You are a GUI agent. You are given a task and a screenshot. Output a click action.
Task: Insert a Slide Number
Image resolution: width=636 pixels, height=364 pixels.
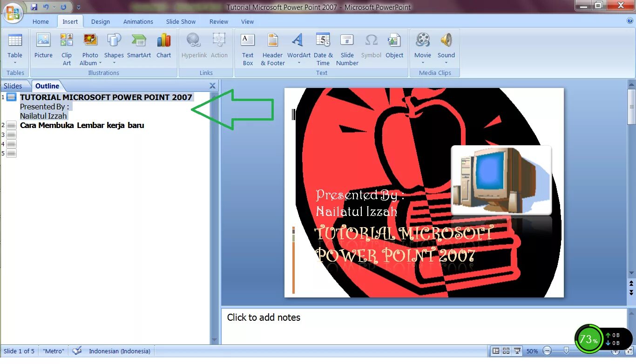(x=347, y=50)
